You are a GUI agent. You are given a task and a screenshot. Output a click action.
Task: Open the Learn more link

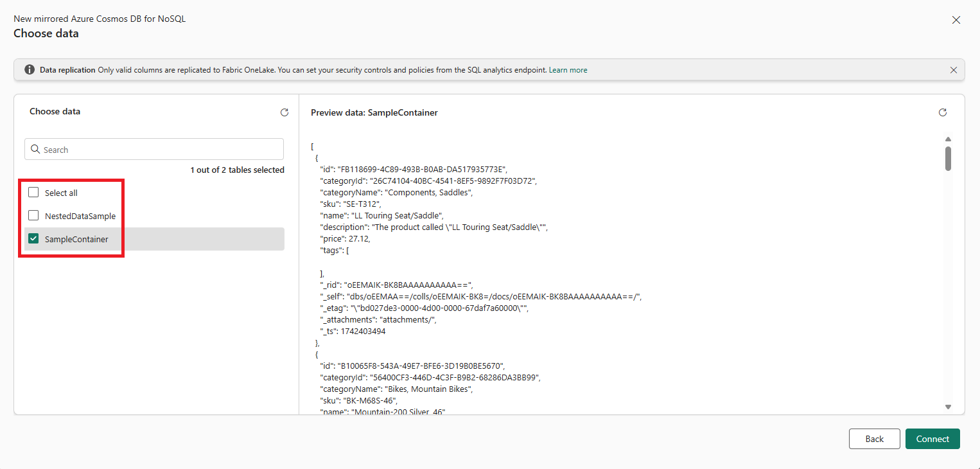568,70
